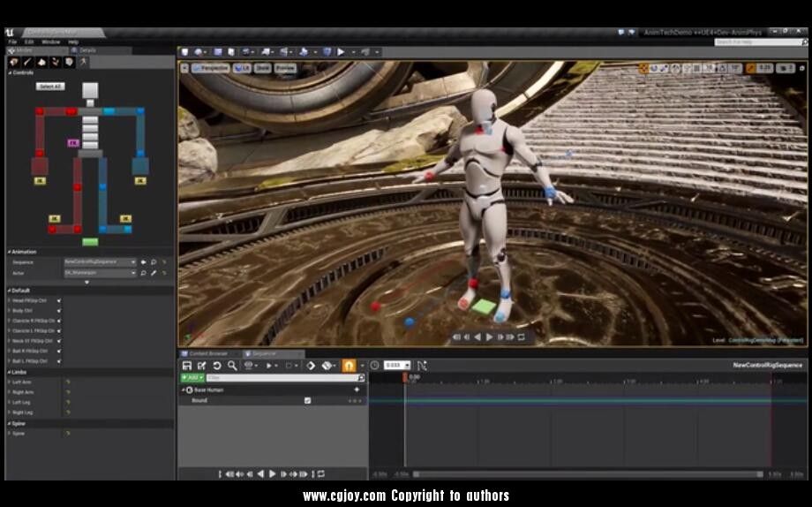The width and height of the screenshot is (812, 507).
Task: Select the Geometry Editing mode icon
Action: pos(70,62)
